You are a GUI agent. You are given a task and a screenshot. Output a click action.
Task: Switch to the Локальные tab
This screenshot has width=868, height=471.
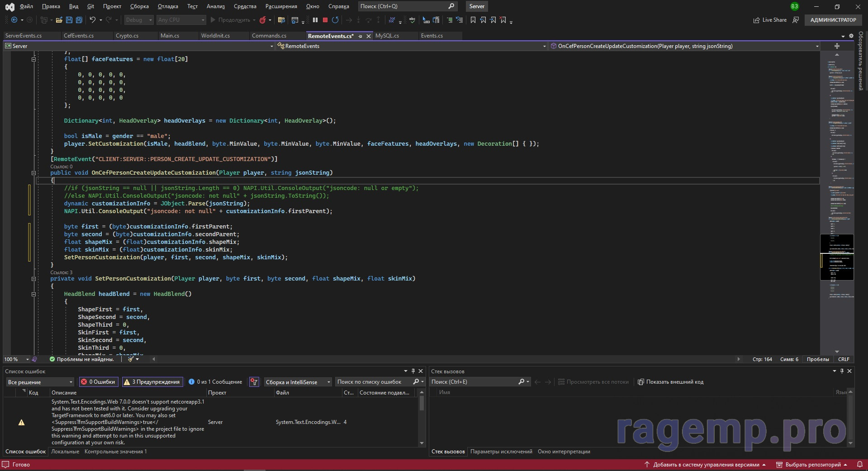(x=65, y=452)
